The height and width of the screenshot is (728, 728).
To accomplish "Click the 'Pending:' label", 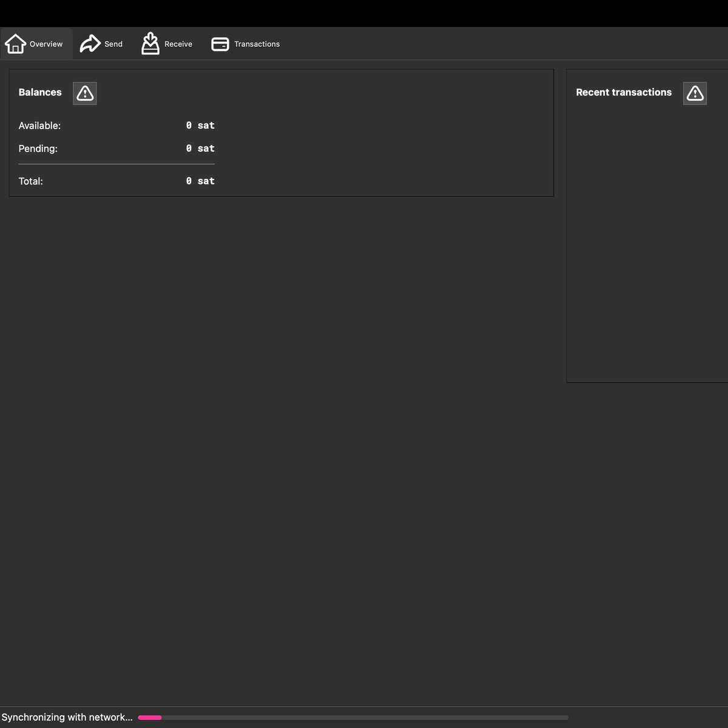I will coord(38,149).
